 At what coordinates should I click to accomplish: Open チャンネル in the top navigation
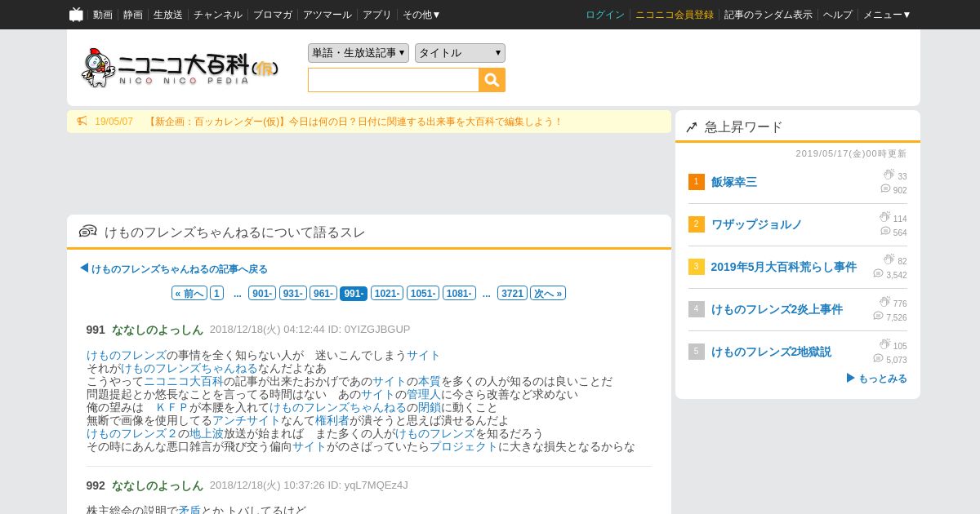(x=218, y=15)
